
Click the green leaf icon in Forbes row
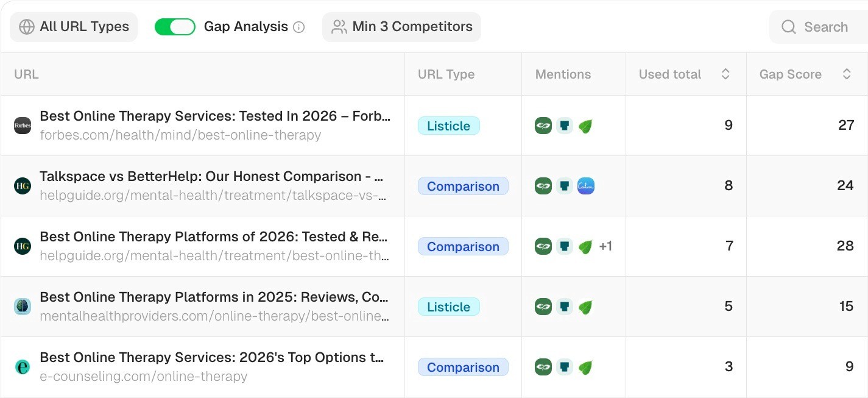(585, 126)
